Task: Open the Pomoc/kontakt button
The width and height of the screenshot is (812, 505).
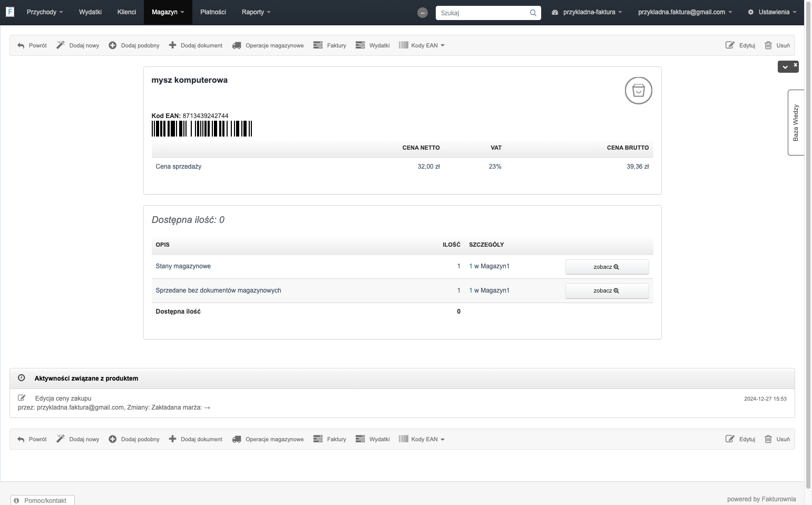Action: 43,500
